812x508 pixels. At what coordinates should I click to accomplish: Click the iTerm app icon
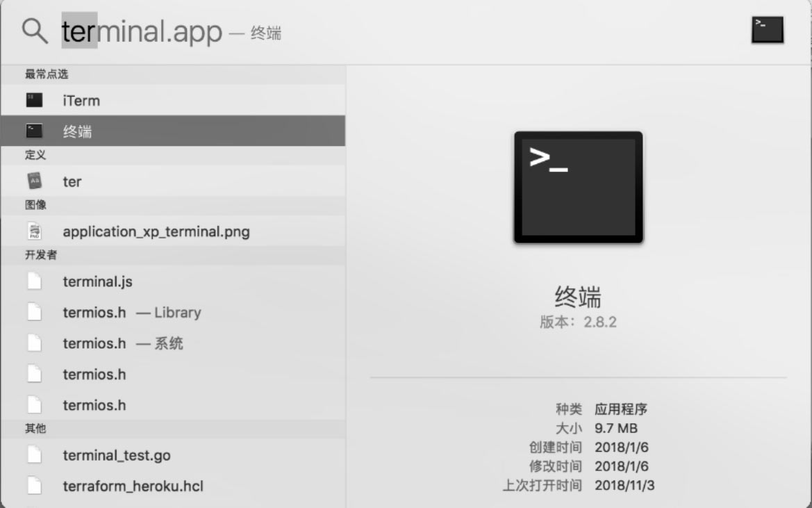pos(34,100)
